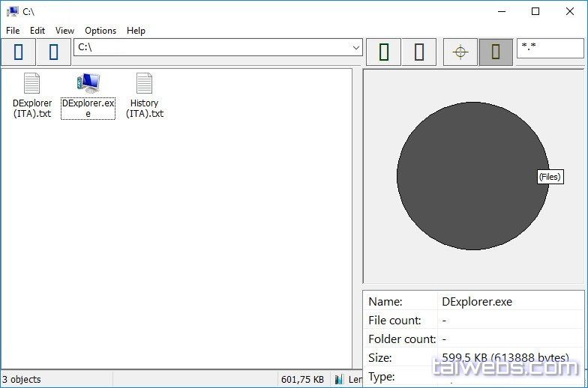This screenshot has height=388, width=588.
Task: Click the *.* file filter field
Action: [x=549, y=48]
